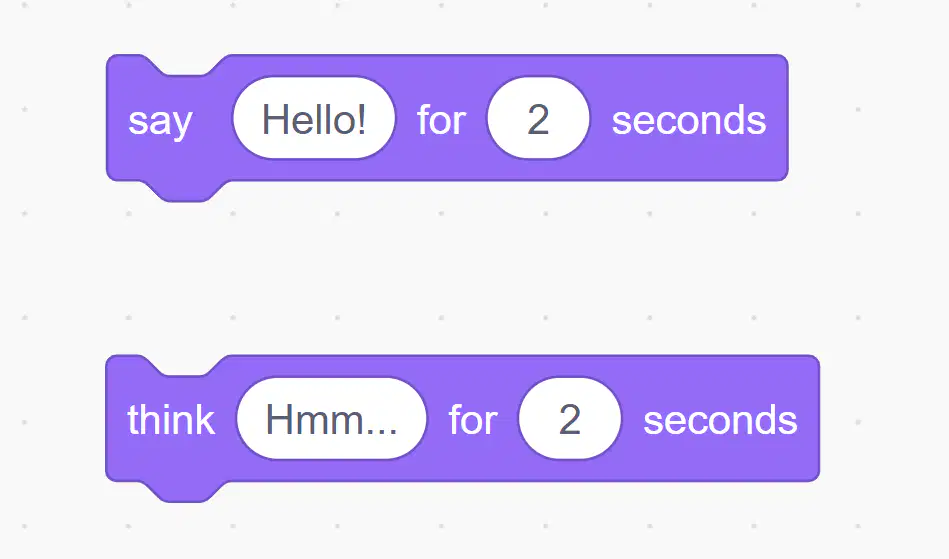
Task: Select the say block by its "say" label
Action: tap(160, 120)
